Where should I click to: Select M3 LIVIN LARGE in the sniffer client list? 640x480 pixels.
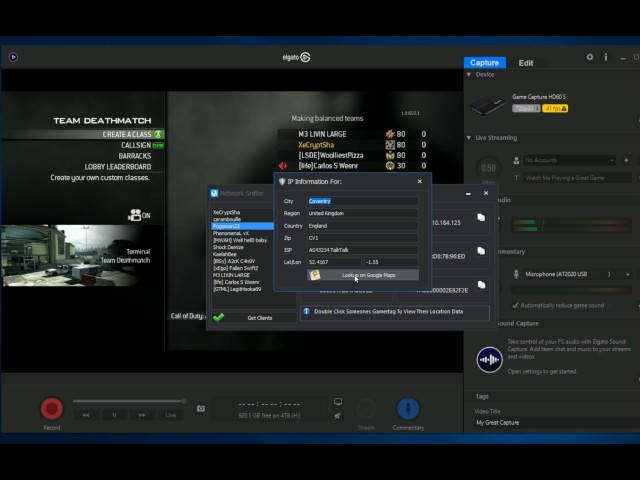tap(231, 275)
